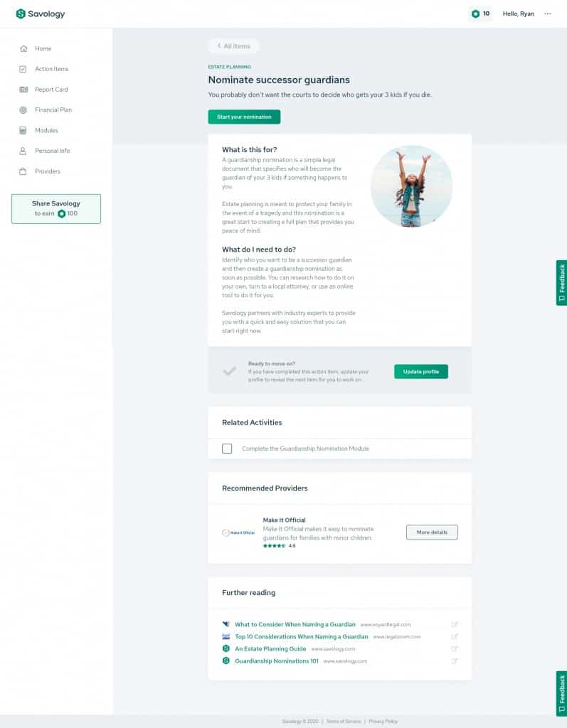Select the Action Items checkmark icon
Viewport: 567px width, 728px height.
[23, 69]
